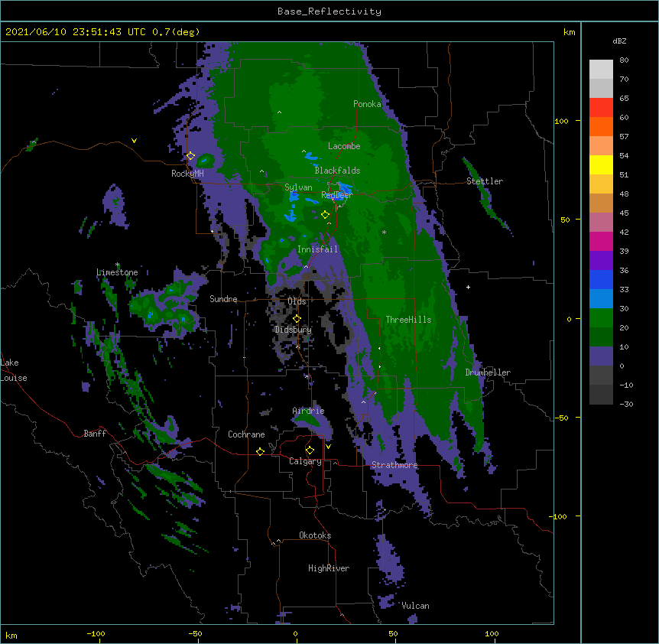Select the Drumheller label
This screenshot has width=659, height=644.
488,372
